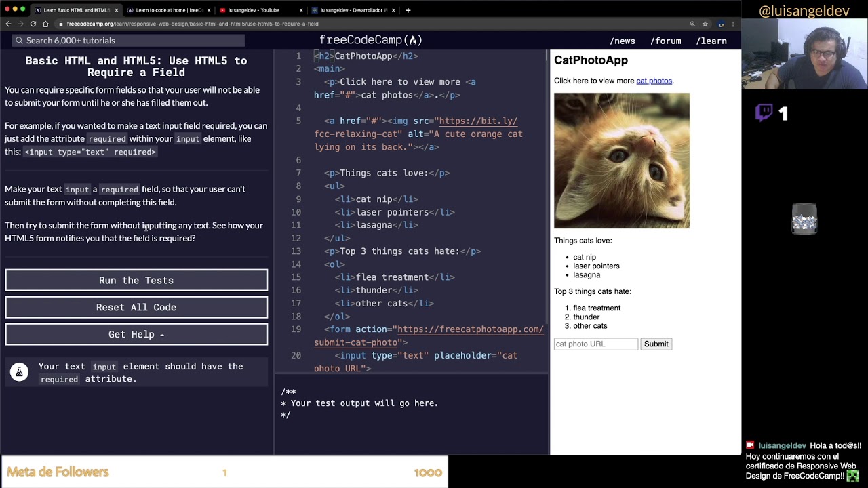This screenshot has width=868, height=488.
Task: Close the Learn Basic HTML tab
Action: (117, 10)
